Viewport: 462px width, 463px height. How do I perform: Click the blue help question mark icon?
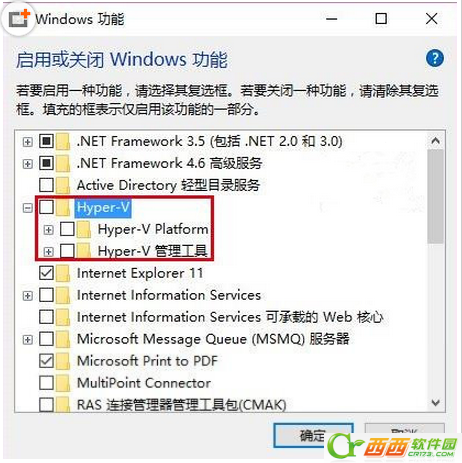point(435,58)
